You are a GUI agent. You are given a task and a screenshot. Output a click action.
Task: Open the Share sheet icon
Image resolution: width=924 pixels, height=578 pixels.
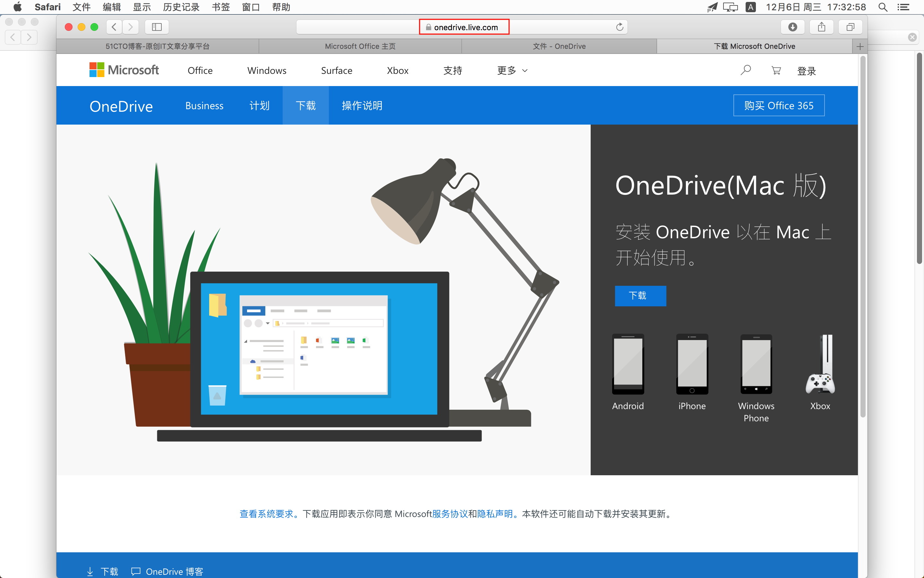(822, 27)
